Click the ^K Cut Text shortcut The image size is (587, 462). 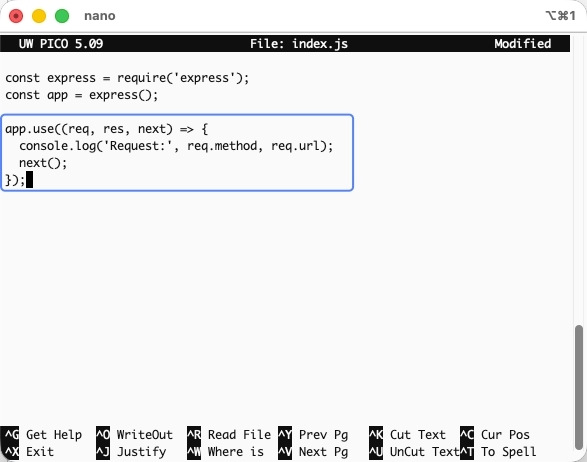tap(407, 435)
